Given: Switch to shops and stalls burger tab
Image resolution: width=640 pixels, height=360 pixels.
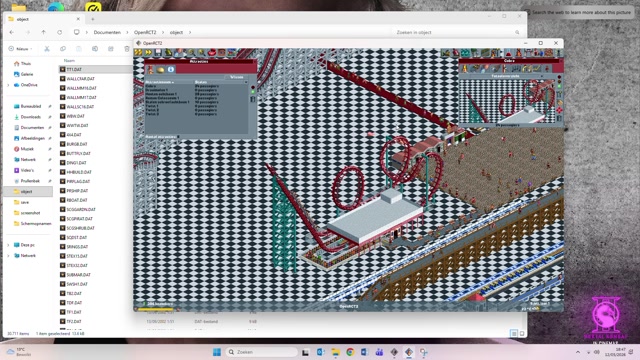Looking at the screenshot, I should click(x=160, y=70).
